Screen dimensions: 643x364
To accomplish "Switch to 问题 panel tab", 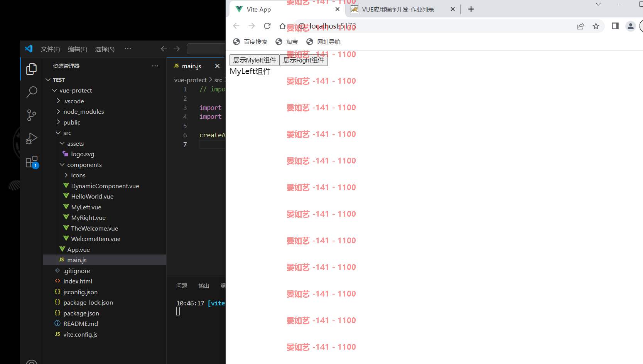I will (181, 286).
